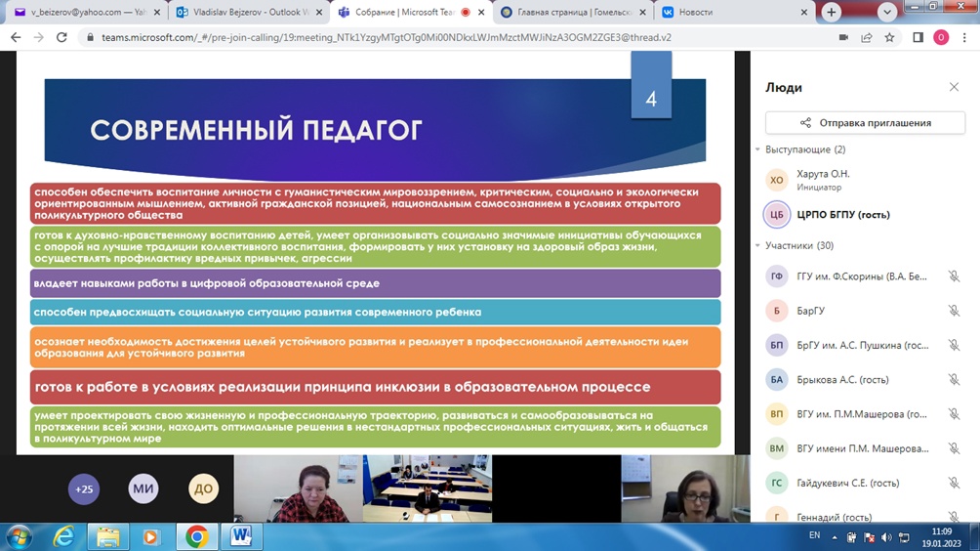Click the Отправка приглашения button
This screenshot has width=980, height=551.
pos(865,123)
